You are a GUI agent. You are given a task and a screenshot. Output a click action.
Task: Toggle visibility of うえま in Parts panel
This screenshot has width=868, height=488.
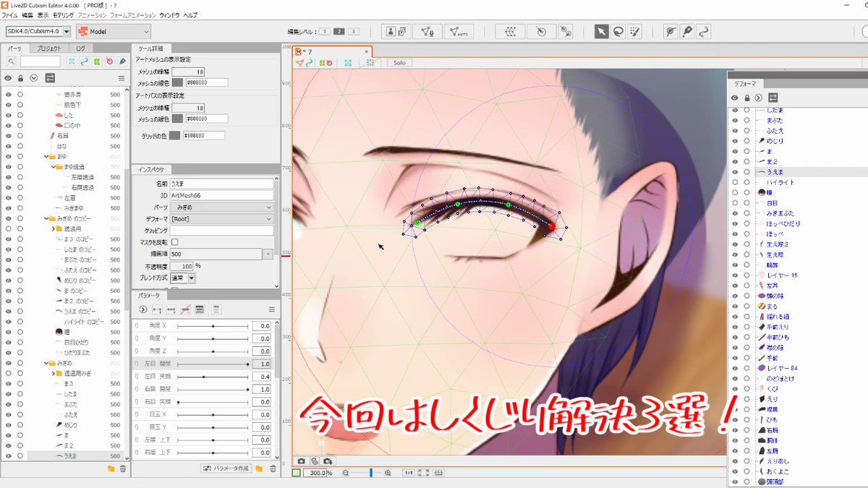click(x=8, y=456)
